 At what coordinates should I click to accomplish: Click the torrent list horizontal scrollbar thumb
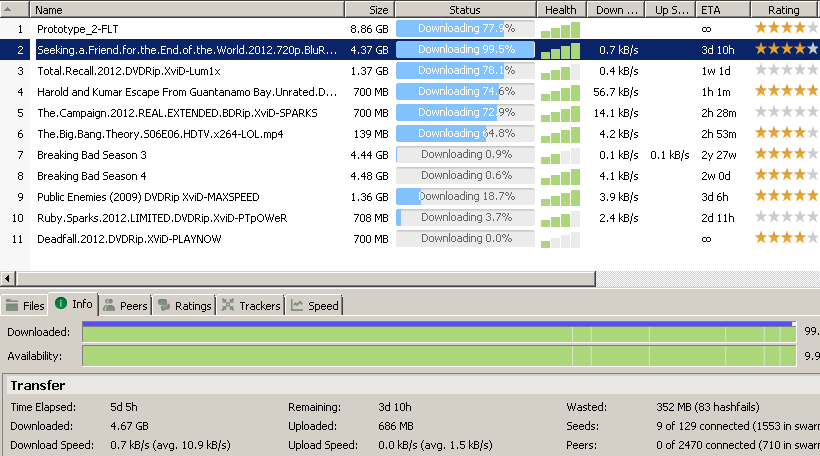click(305, 278)
